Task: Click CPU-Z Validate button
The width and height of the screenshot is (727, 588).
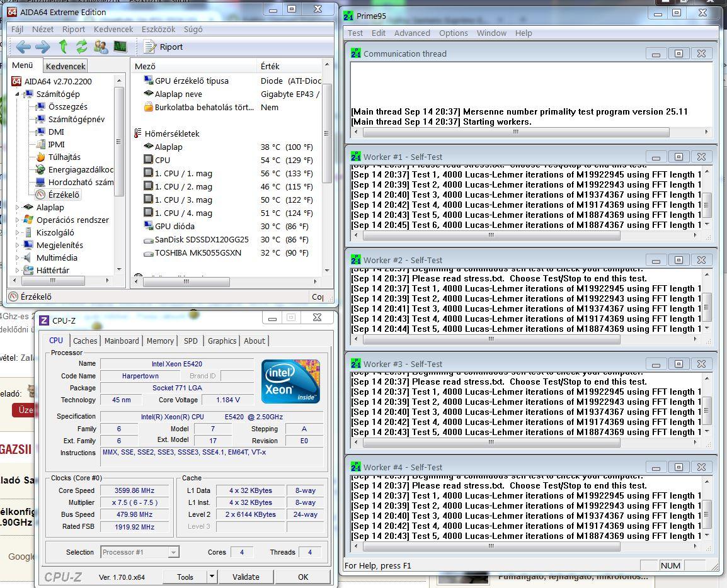Action: tap(246, 577)
